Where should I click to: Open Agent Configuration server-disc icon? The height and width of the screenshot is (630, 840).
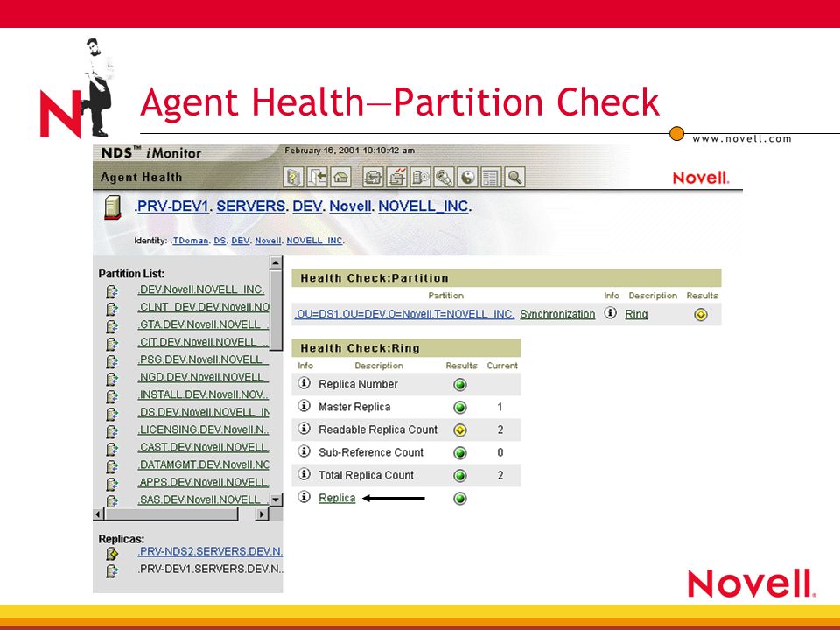tap(421, 178)
